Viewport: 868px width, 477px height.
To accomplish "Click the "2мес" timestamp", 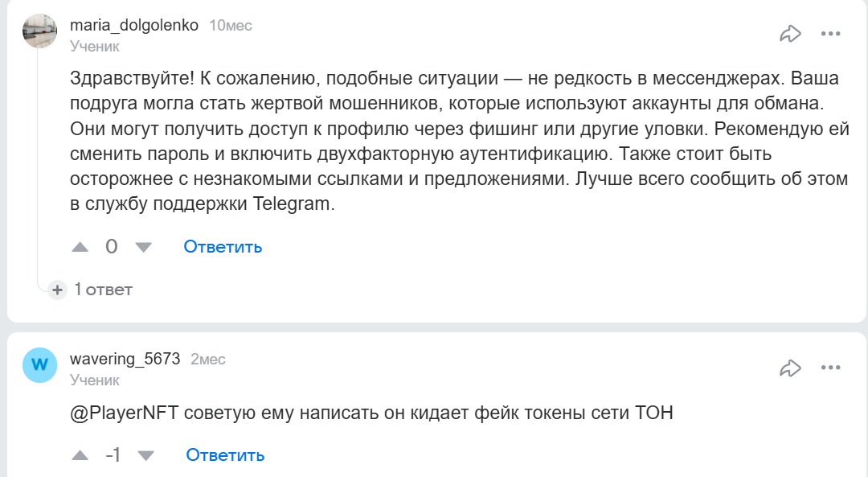I will tap(208, 360).
